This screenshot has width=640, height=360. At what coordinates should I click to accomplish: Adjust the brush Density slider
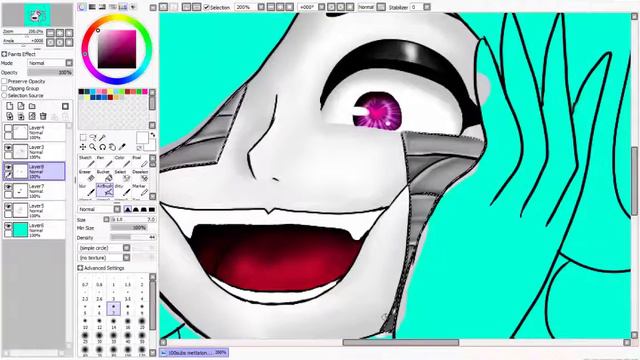(x=133, y=237)
